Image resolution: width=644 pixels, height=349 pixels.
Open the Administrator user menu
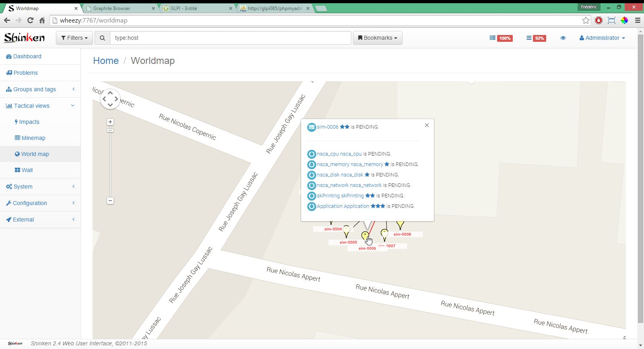[602, 38]
